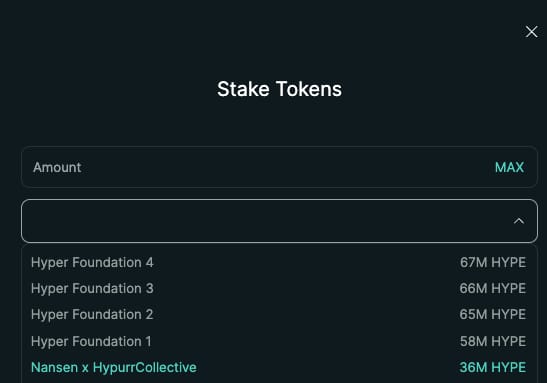Click the 66M HYPE stake value
The width and height of the screenshot is (547, 383).
[x=493, y=288]
